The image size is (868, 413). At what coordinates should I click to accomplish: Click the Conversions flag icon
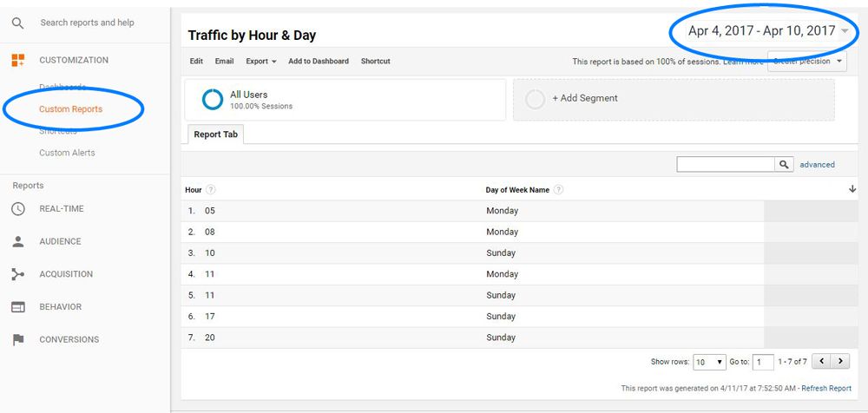pyautogui.click(x=17, y=340)
